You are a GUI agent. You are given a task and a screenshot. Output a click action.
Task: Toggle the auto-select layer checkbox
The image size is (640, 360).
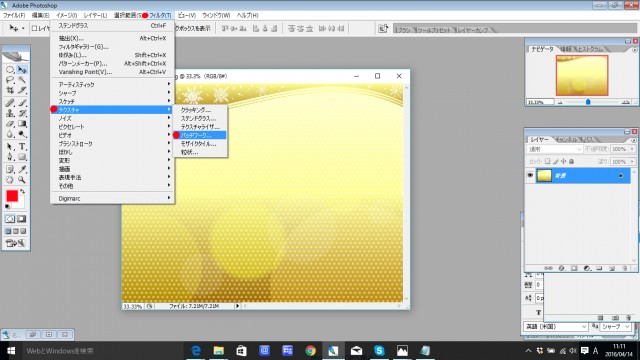point(34,28)
